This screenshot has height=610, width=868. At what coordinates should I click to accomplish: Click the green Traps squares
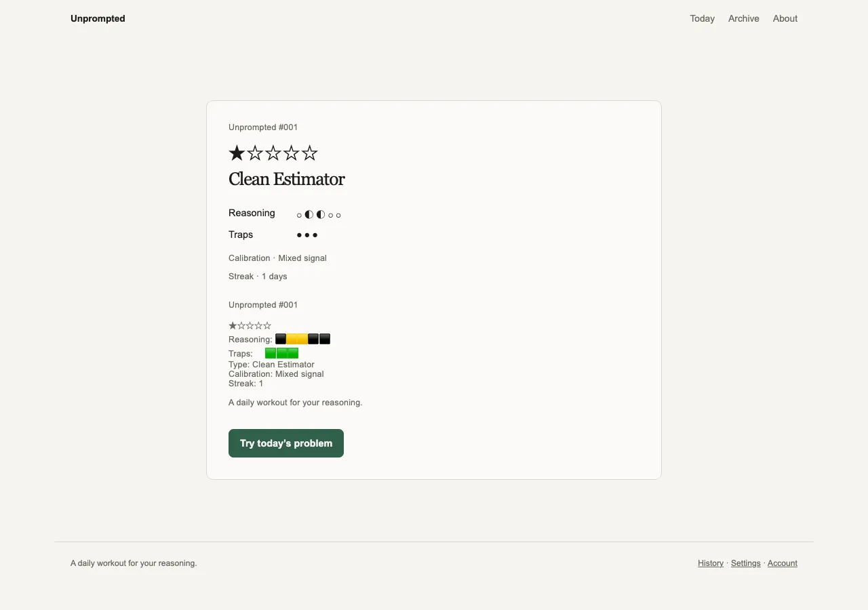281,353
